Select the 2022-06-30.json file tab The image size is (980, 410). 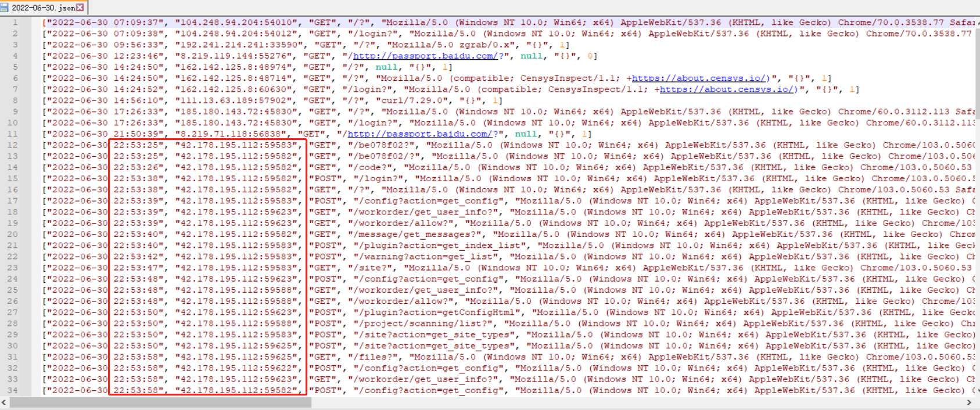point(43,8)
